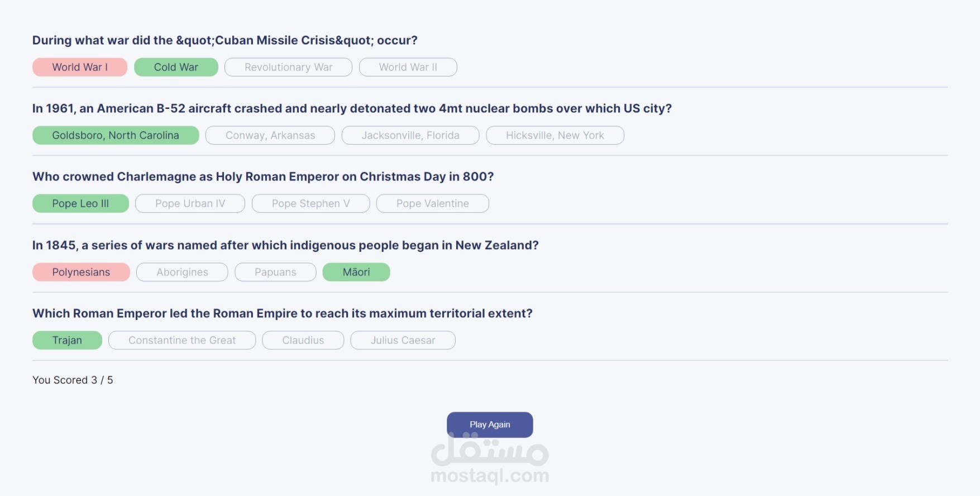Pick the Pope Urban IV option
Screen dimensions: 980x496
(190, 203)
